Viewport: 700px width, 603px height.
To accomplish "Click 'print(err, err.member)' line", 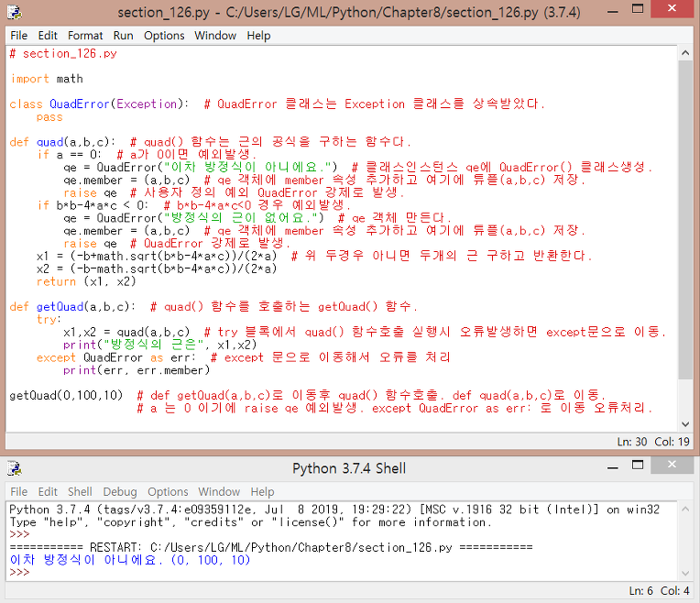I will (x=137, y=370).
